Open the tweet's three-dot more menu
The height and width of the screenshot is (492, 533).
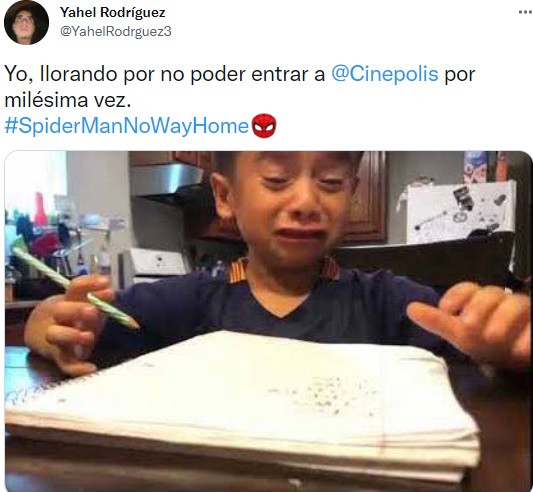coord(526,13)
